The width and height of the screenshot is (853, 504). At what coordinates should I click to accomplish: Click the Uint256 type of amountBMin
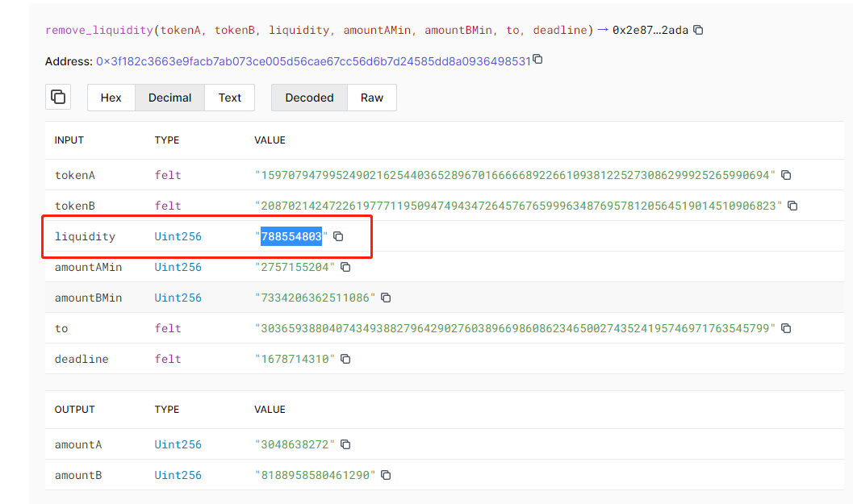coord(178,298)
